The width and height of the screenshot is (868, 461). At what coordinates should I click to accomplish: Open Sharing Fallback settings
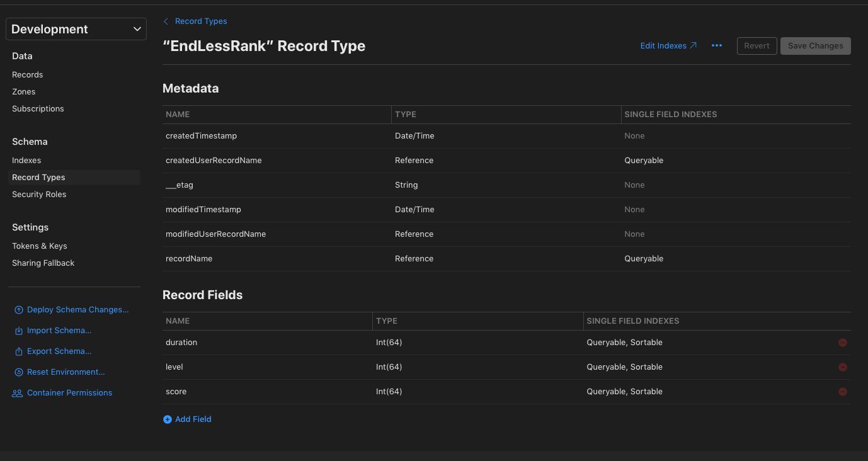click(43, 263)
